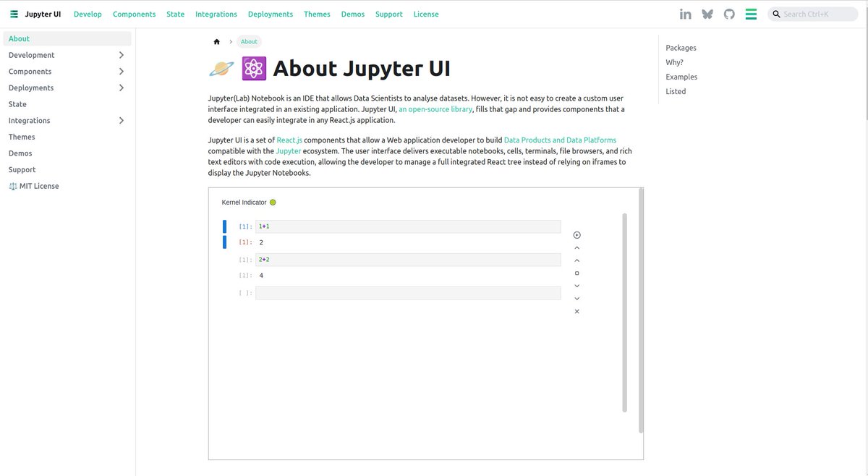
Task: Select the first code cell's blue marker
Action: (x=225, y=226)
